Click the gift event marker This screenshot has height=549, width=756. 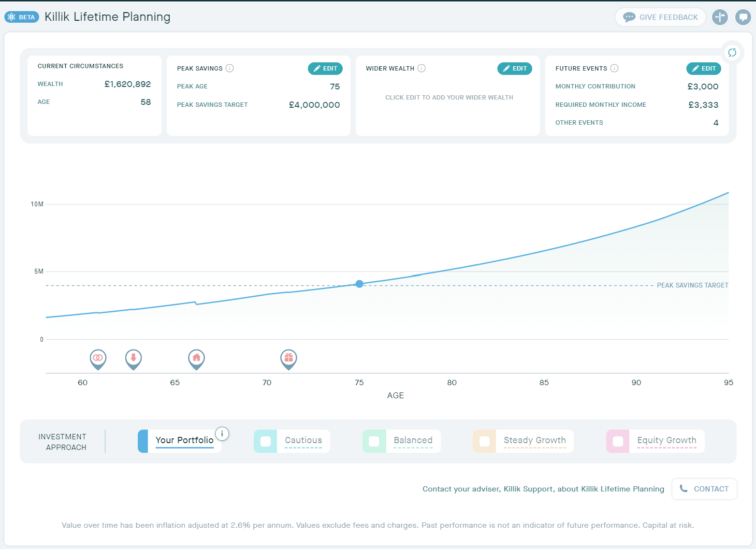pyautogui.click(x=289, y=359)
